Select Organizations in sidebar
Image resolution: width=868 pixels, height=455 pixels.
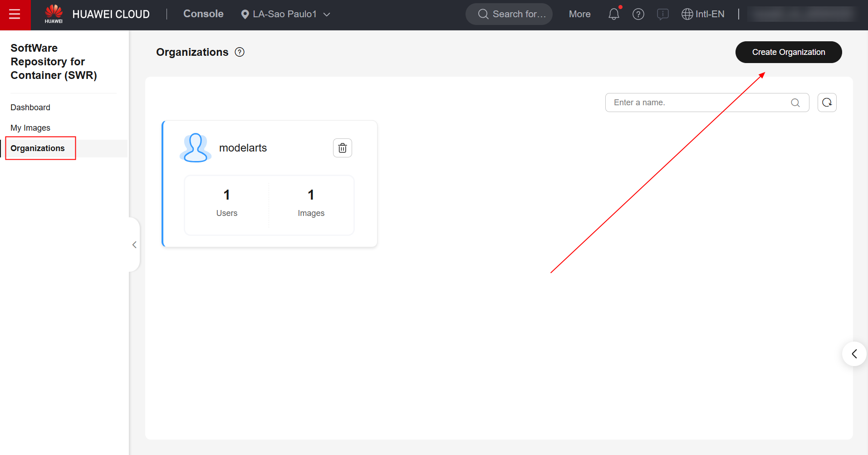(38, 148)
